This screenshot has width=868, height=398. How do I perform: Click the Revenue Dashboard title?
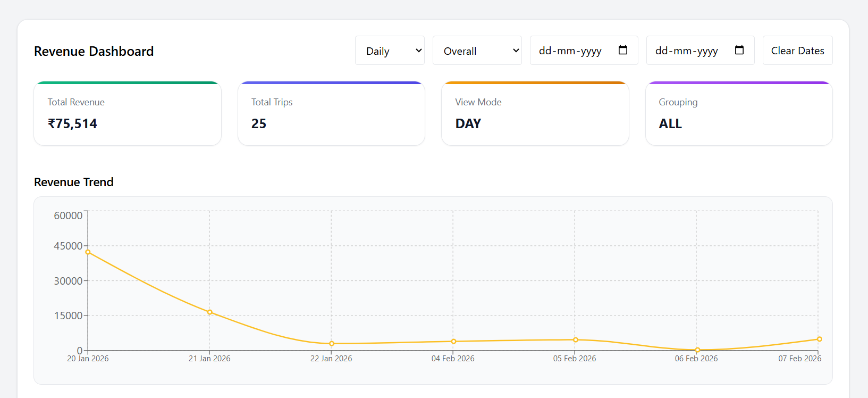[94, 51]
